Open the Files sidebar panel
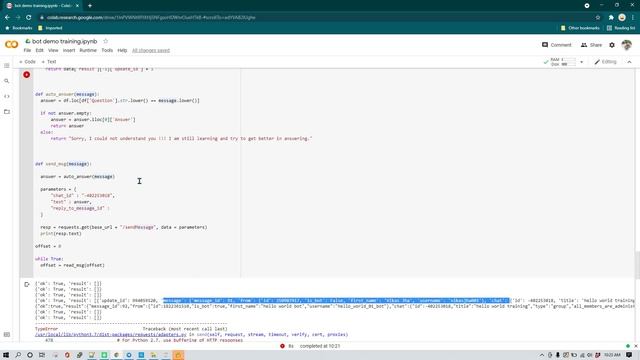The image size is (640, 360). point(7,111)
